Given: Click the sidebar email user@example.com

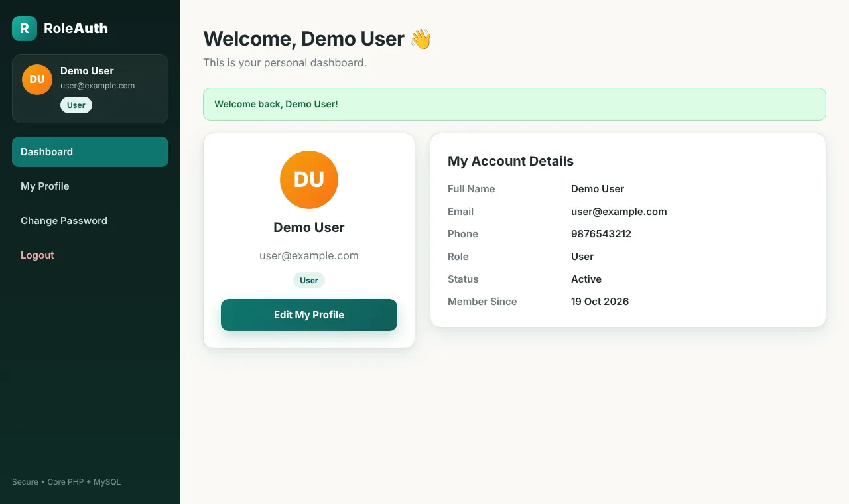Looking at the screenshot, I should [x=98, y=86].
